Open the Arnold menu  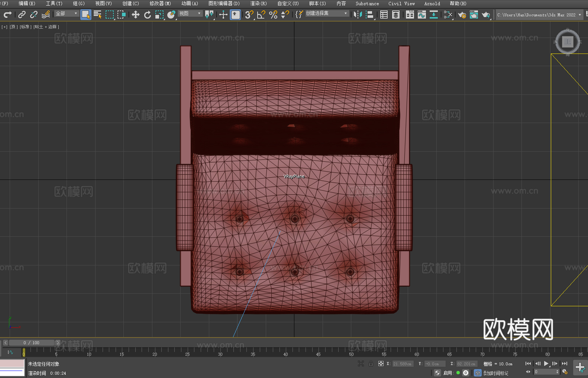(432, 3)
